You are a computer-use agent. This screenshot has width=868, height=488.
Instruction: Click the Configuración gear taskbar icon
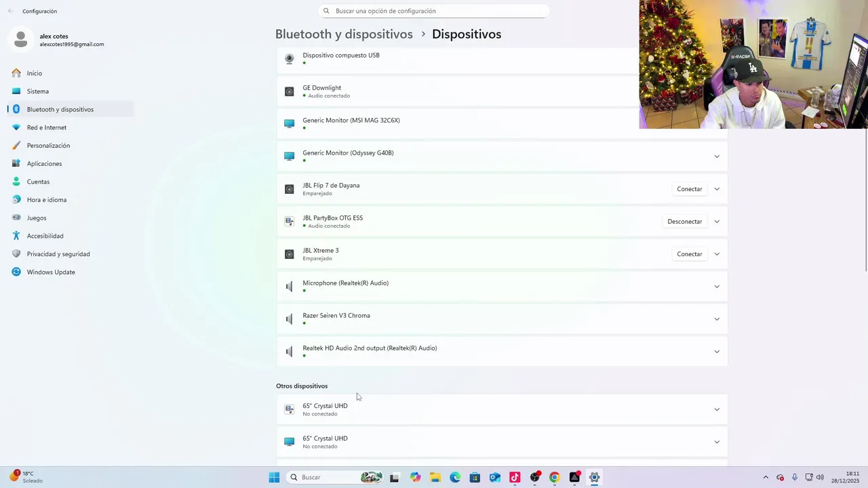click(594, 477)
